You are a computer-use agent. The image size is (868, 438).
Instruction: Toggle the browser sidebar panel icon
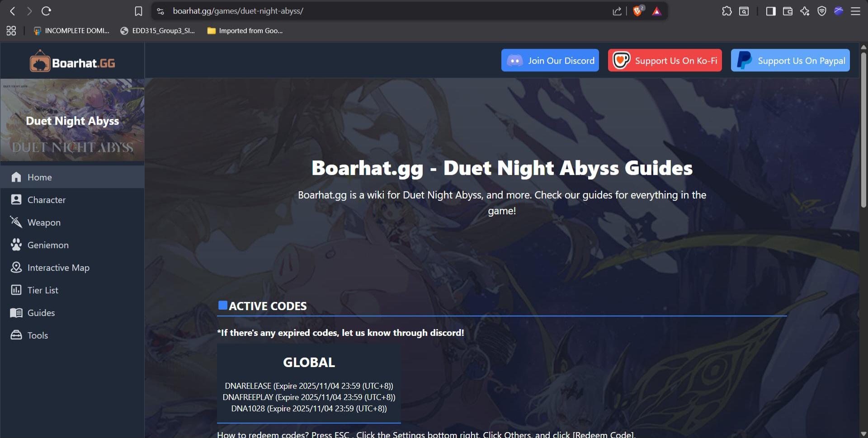pyautogui.click(x=771, y=11)
